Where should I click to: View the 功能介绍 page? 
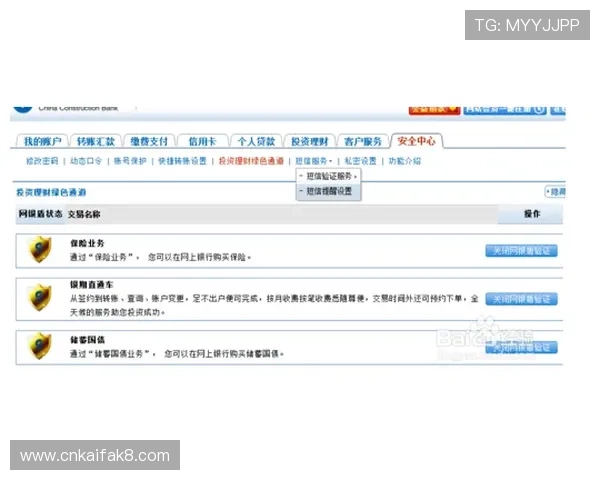coord(404,161)
